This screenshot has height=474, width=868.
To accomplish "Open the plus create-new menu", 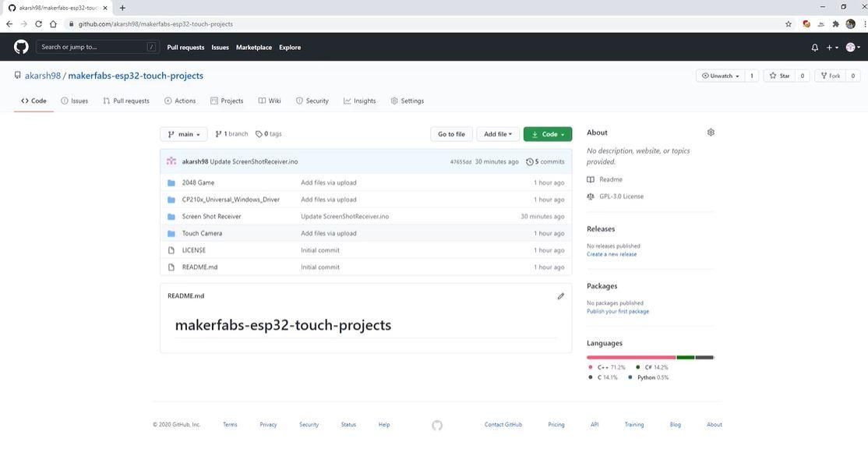I will click(x=832, y=48).
